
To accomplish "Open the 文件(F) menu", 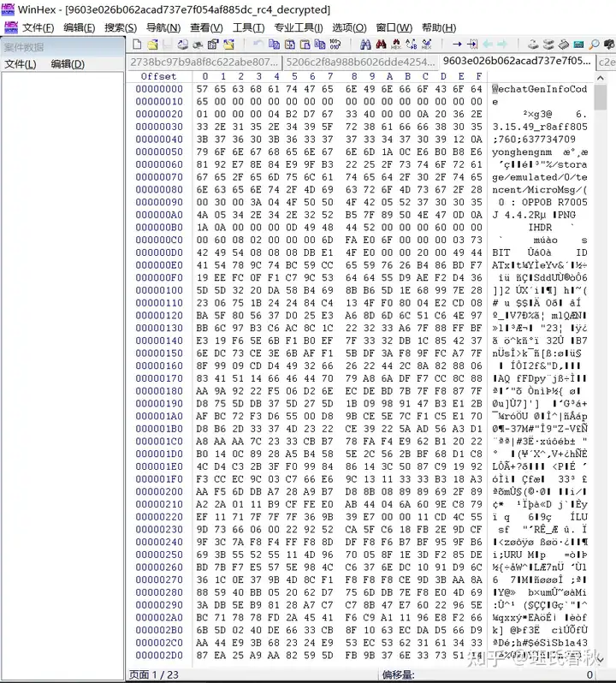I will tap(38, 28).
